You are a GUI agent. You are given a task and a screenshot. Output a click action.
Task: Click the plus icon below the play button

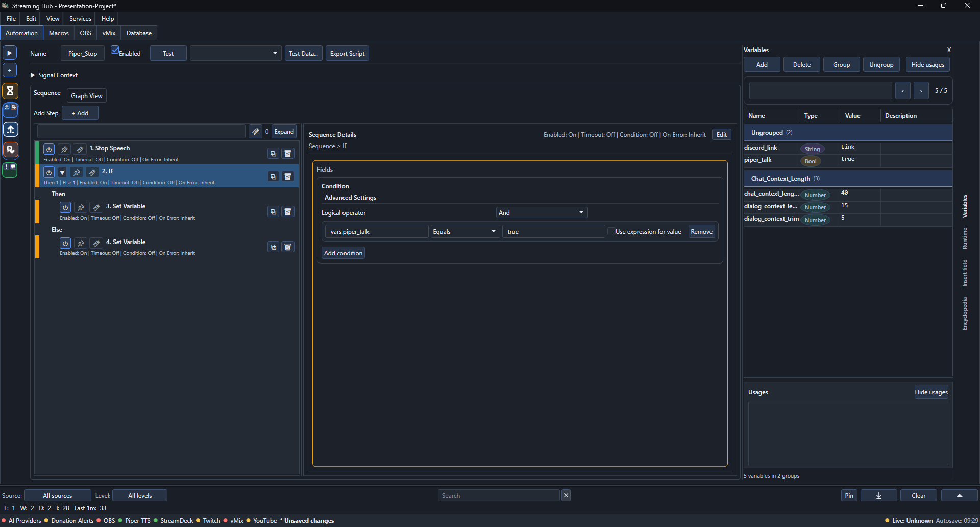pyautogui.click(x=10, y=70)
